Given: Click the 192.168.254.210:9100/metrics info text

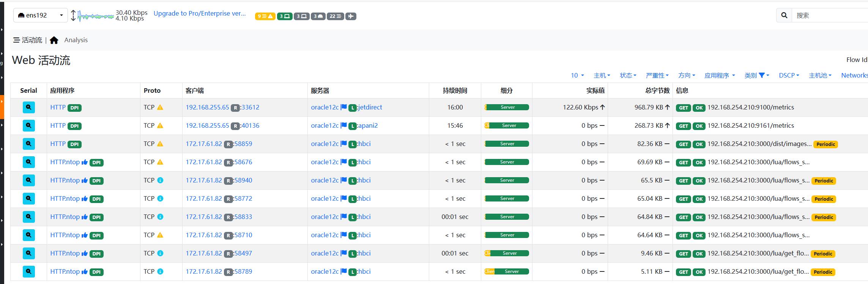Looking at the screenshot, I should (x=751, y=107).
